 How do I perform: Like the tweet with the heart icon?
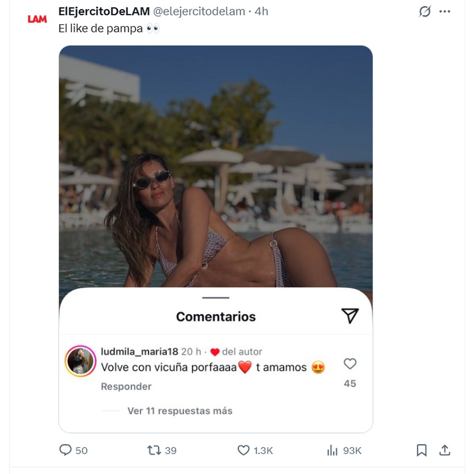[x=243, y=450]
